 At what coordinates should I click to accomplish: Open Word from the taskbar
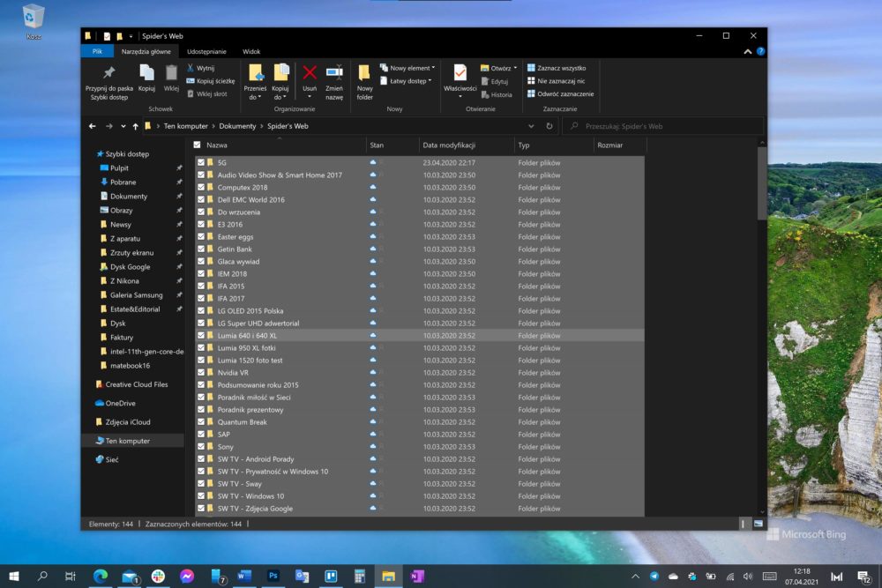(x=244, y=576)
